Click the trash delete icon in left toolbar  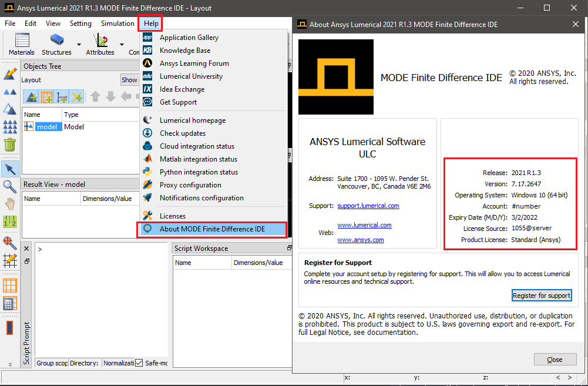(x=10, y=145)
